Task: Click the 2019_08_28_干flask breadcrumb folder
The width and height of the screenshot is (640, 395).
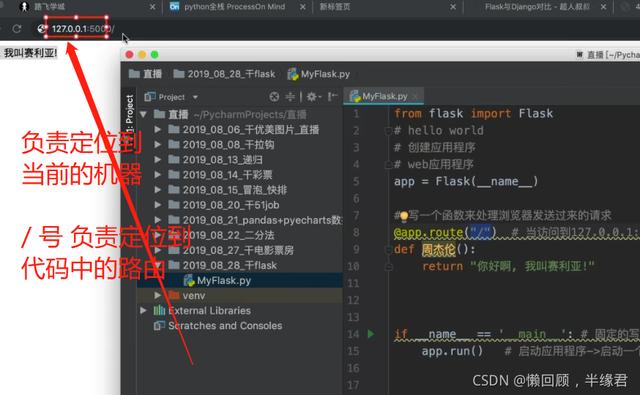Action: coord(224,74)
